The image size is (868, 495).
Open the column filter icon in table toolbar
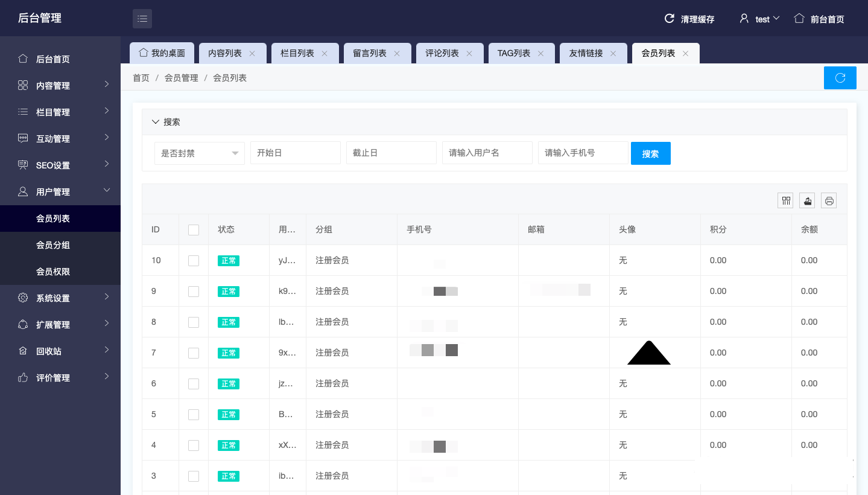785,201
